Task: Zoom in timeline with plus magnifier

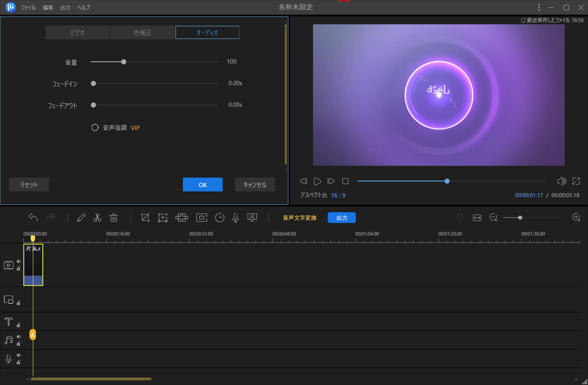Action: coord(576,218)
